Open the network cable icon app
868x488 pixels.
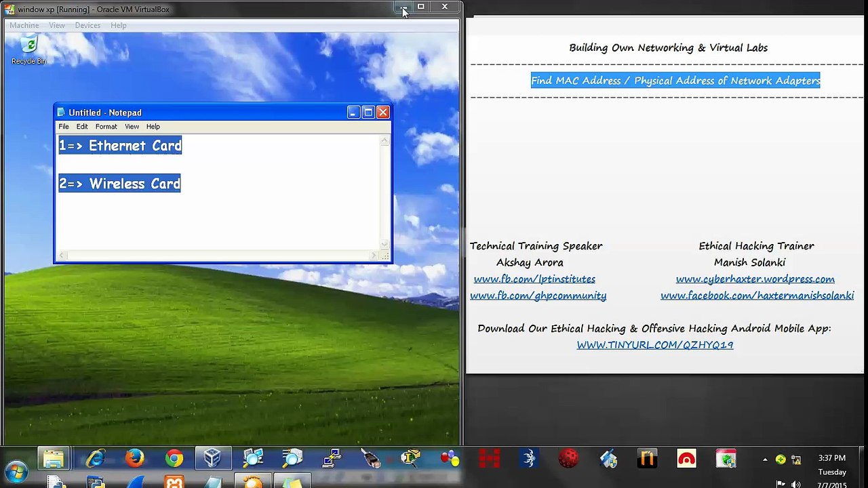point(370,459)
